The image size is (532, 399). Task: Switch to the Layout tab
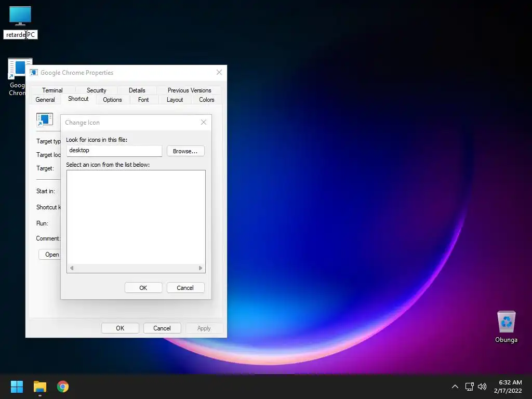[175, 100]
